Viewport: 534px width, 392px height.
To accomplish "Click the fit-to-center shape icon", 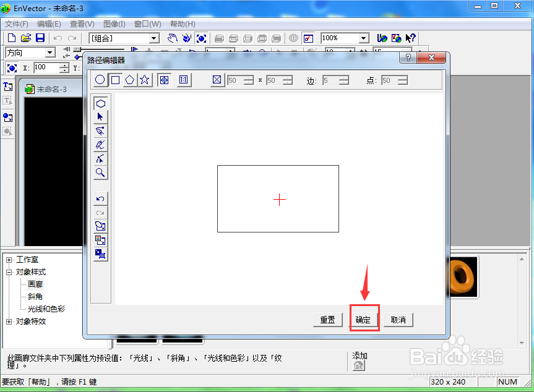I will point(164,80).
